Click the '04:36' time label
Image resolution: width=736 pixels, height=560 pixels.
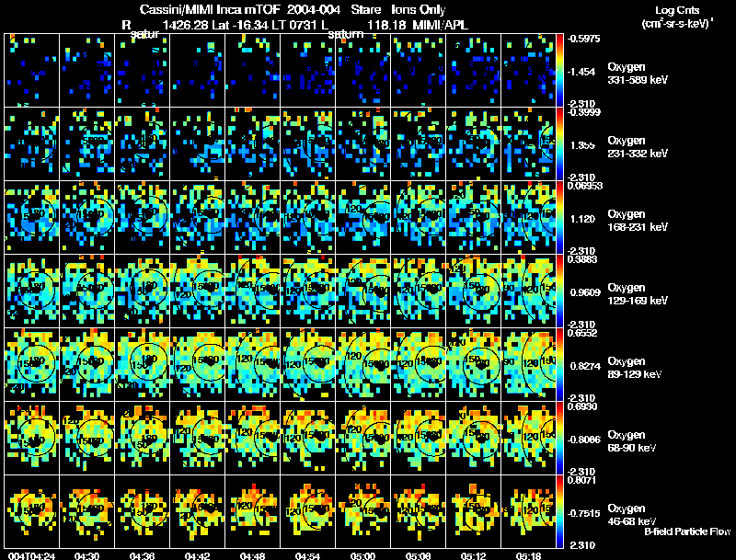point(143,556)
